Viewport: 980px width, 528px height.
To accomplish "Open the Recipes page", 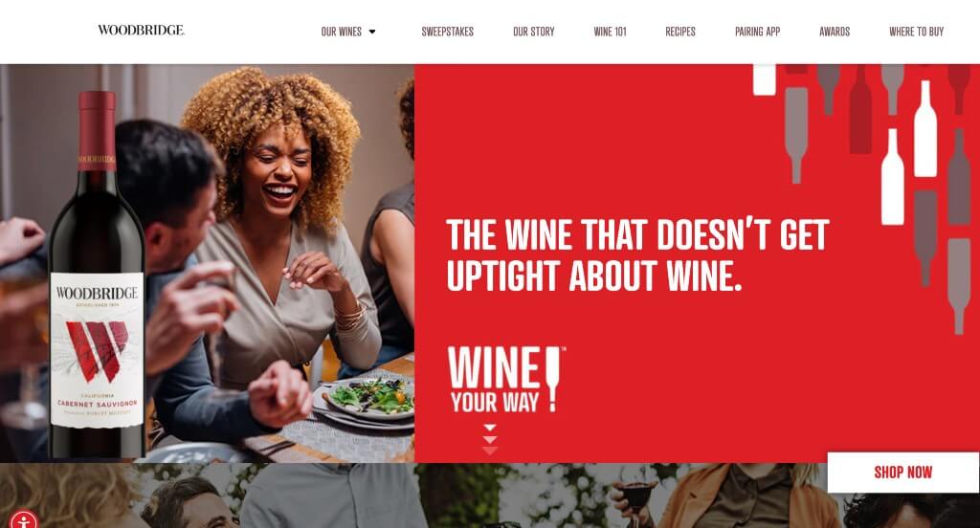I will [680, 32].
